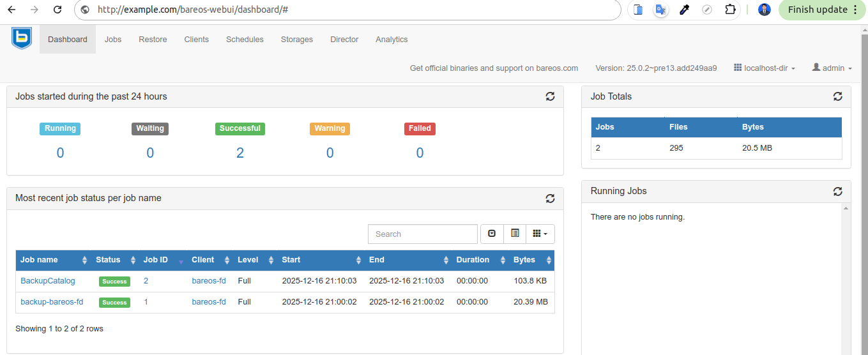Open the backup-bareos-fd job link
Viewport: 868px width, 355px height.
tap(52, 302)
